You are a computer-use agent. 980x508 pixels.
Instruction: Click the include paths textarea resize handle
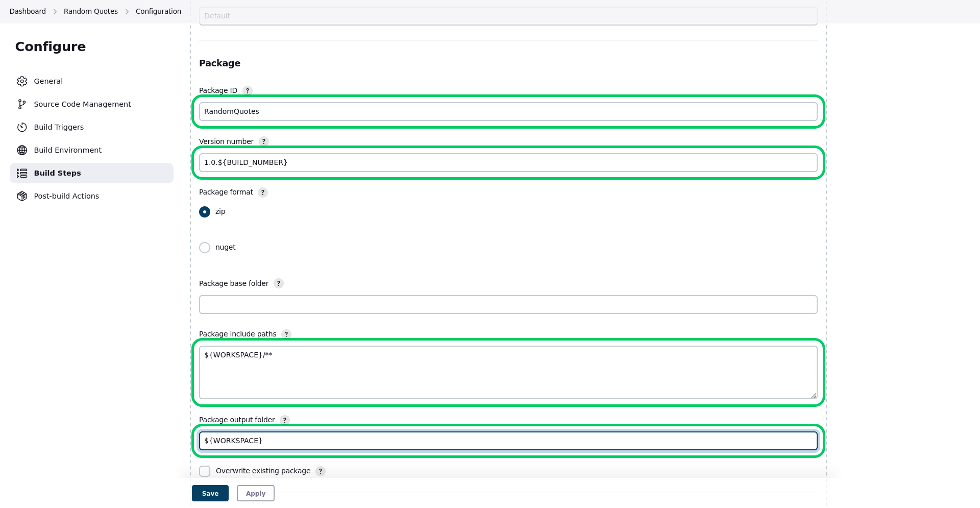(x=814, y=395)
